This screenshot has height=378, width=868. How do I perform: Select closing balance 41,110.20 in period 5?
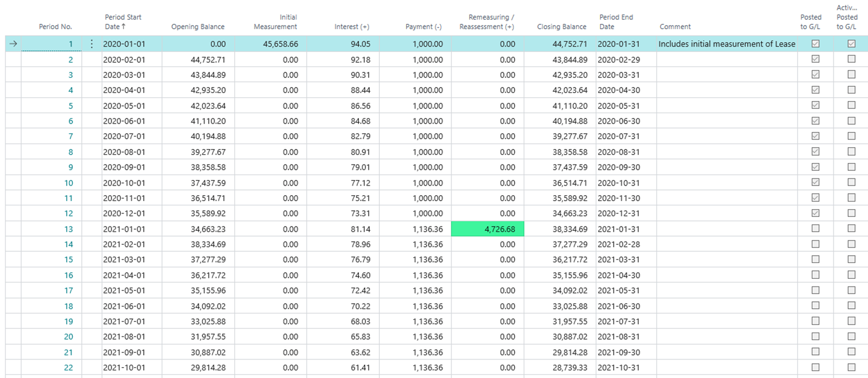click(x=570, y=106)
